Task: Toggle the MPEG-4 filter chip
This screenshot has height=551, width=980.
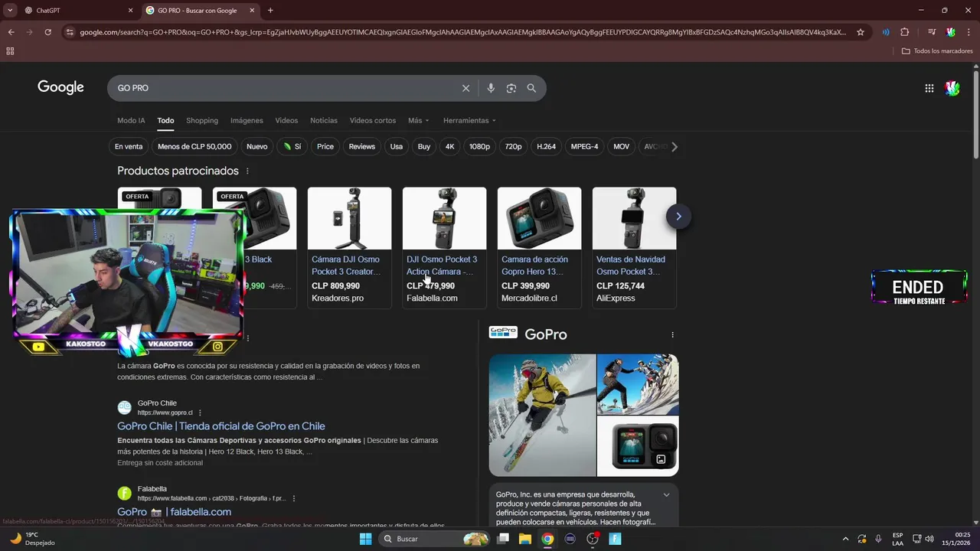Action: 584,146
